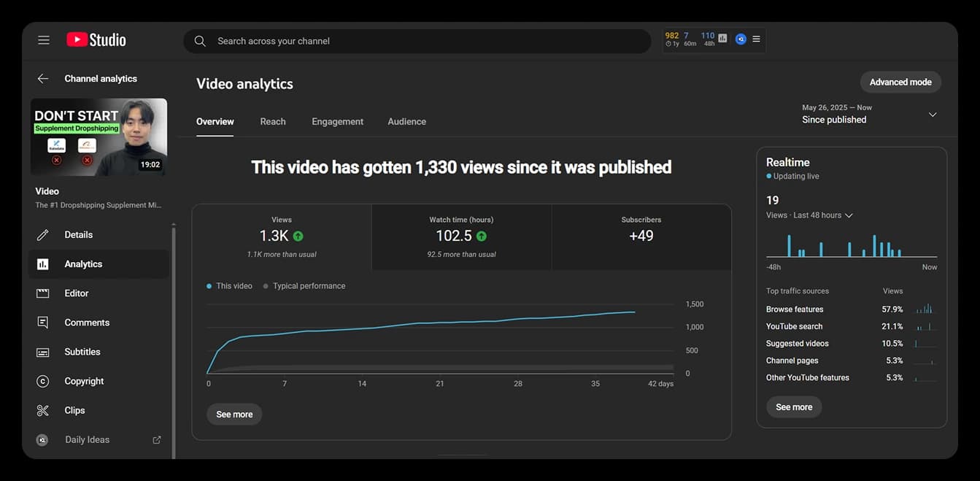Toggle the This video data series
Viewport: 980px width, 481px height.
pos(231,285)
